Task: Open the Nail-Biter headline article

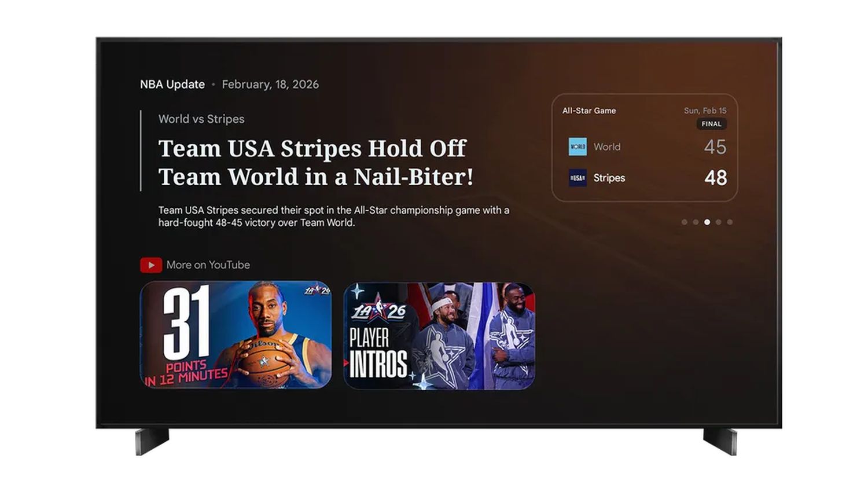Action: point(315,163)
